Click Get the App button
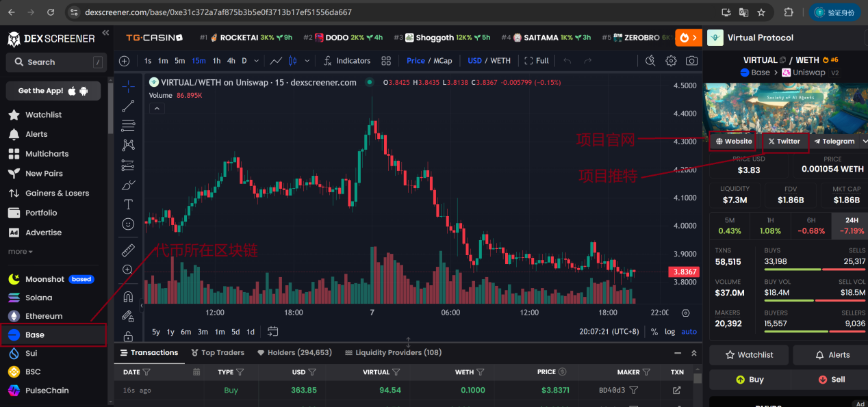The image size is (868, 407). tap(53, 91)
